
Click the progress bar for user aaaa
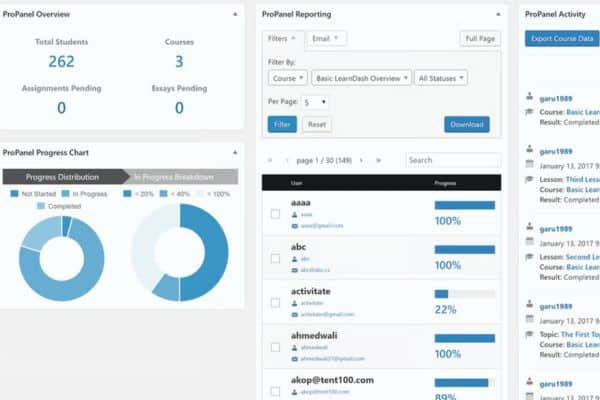click(465, 206)
